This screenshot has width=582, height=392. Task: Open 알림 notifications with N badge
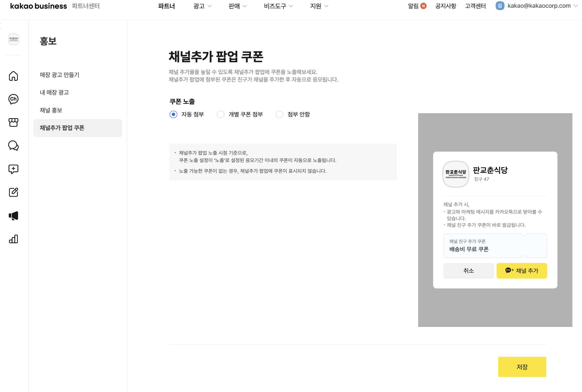pos(417,6)
